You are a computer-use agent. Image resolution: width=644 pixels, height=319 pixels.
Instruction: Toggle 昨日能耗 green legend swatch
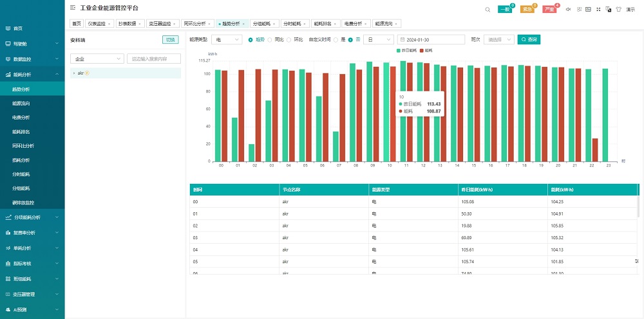click(398, 50)
